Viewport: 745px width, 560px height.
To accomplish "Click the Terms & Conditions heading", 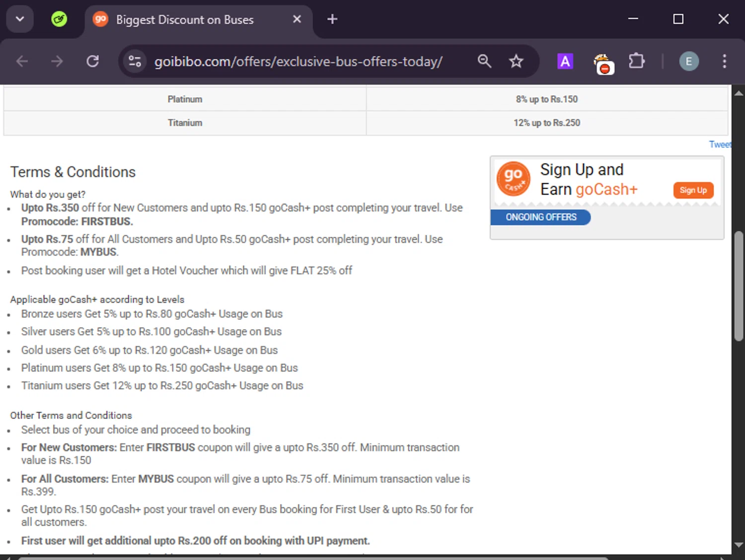I will coord(73,172).
